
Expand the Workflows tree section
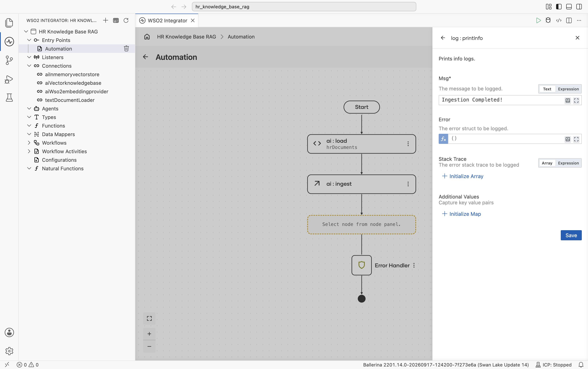point(29,143)
